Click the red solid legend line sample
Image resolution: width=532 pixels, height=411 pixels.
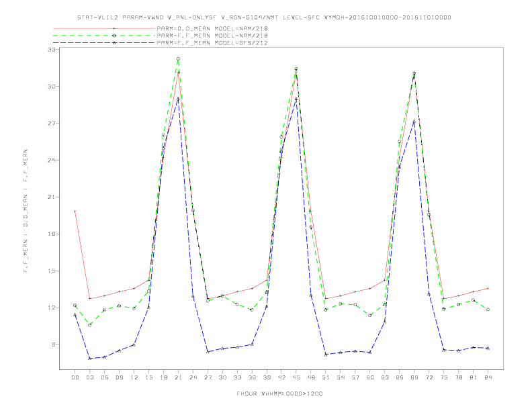[x=104, y=28]
